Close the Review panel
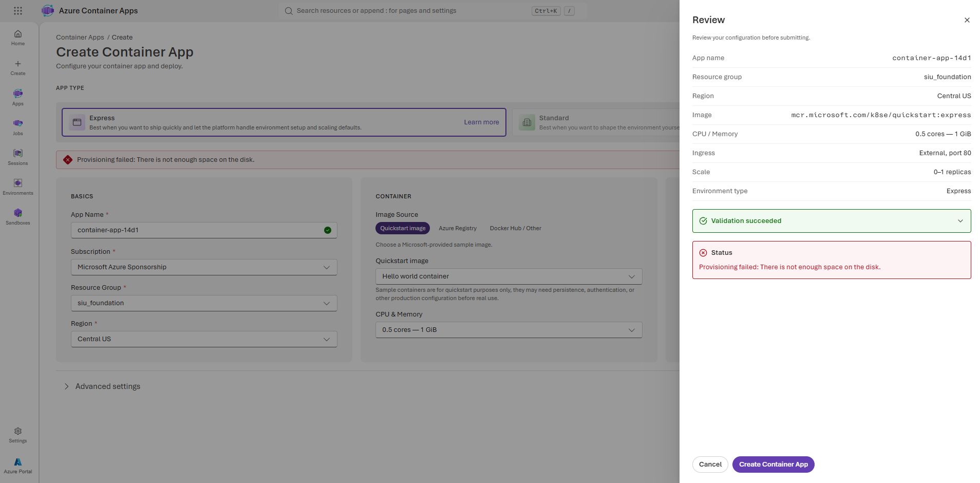 click(967, 20)
